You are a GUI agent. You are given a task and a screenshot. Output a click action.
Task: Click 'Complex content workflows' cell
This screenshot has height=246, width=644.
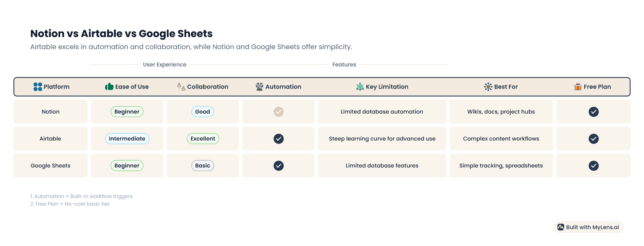tap(501, 139)
